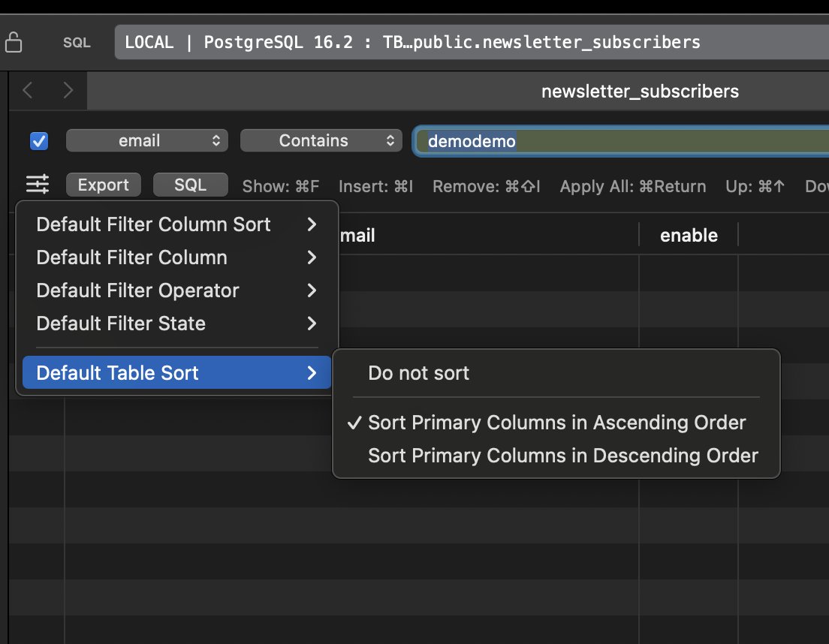This screenshot has height=644, width=829.
Task: Expand Default Filter State submenu
Action: click(x=176, y=324)
